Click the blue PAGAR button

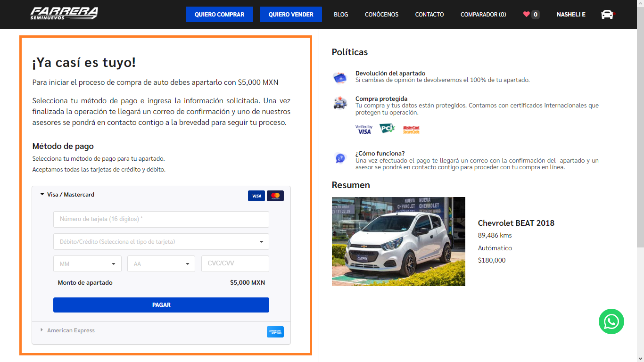point(161,305)
